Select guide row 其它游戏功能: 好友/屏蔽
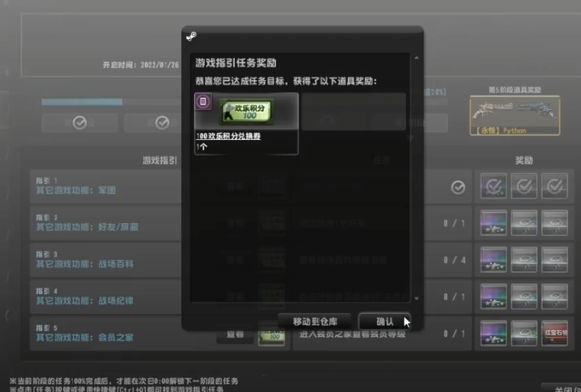Viewport: 581px width, 392px height. pos(106,223)
